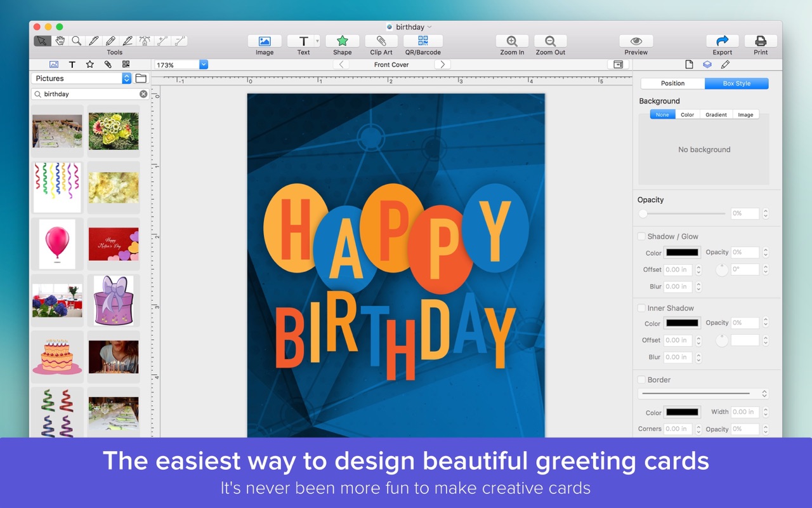Clear the birthday search field
The width and height of the screenshot is (812, 508).
click(x=143, y=94)
